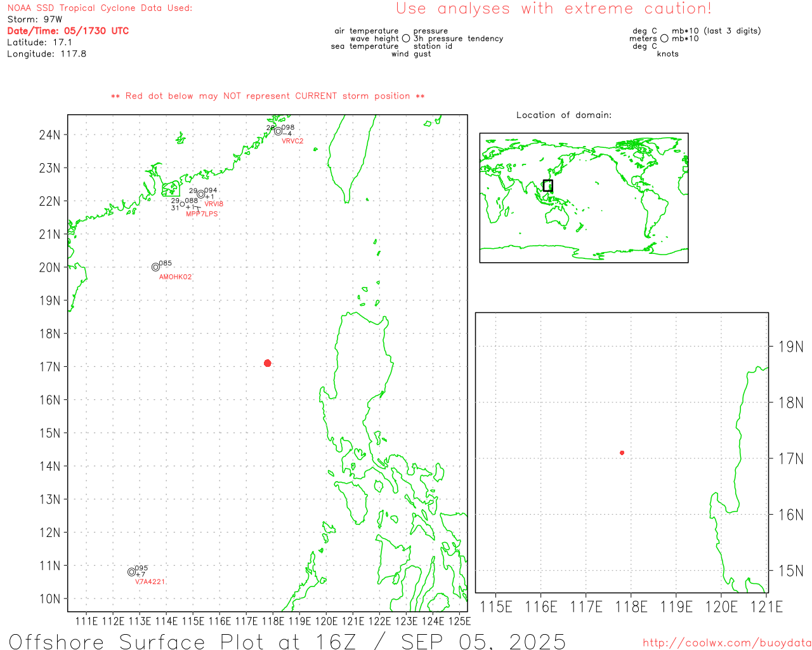Image resolution: width=812 pixels, height=650 pixels.
Task: Click the black domain box on world map
Action: point(548,185)
